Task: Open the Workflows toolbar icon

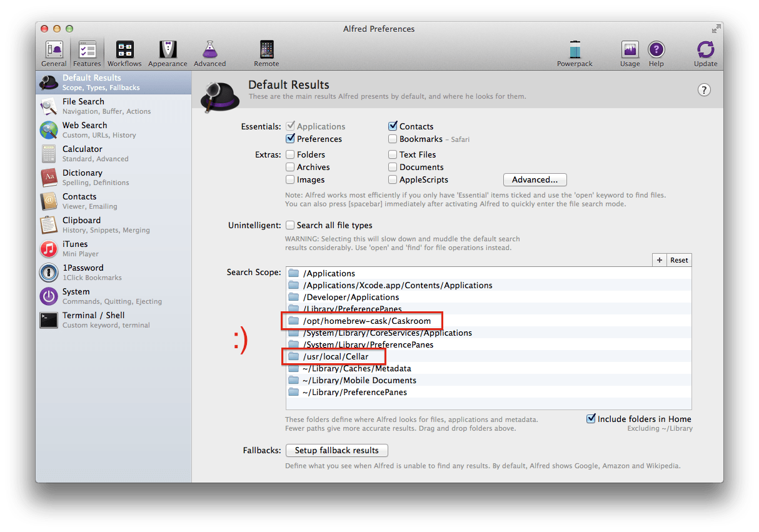Action: pos(124,54)
